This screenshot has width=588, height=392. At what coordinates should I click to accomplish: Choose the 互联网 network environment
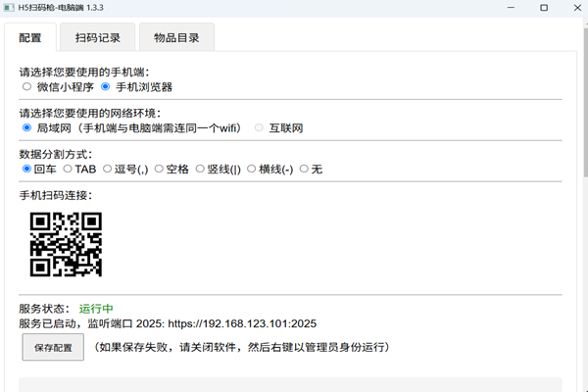(x=259, y=128)
